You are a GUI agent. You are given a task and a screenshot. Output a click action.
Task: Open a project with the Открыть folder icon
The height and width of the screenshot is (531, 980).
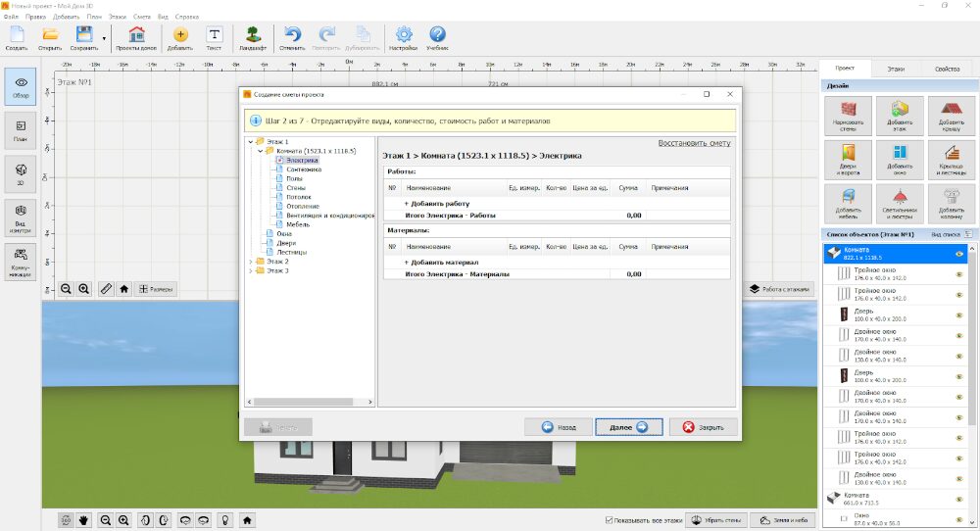(x=50, y=38)
